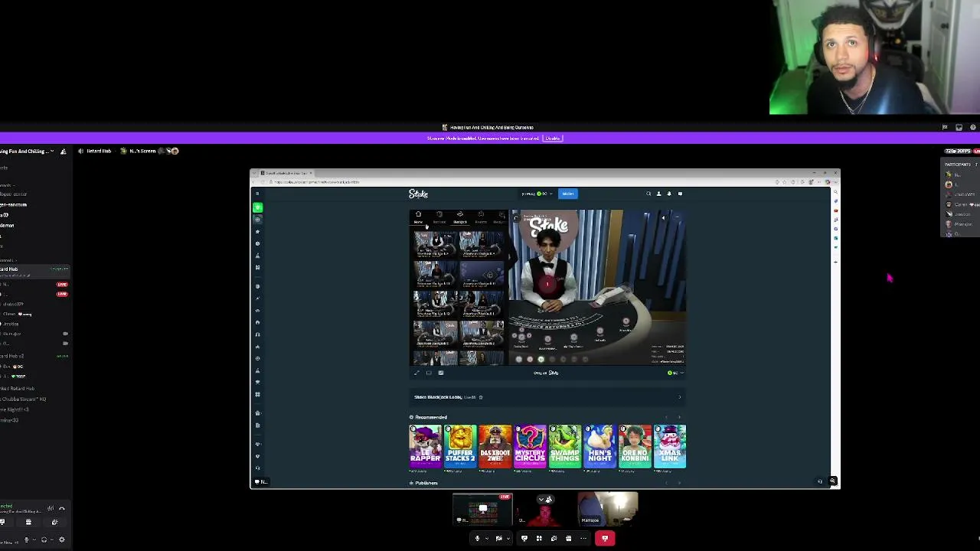
Task: Toggle noise suppression icon in voice panel
Action: pyautogui.click(x=51, y=509)
